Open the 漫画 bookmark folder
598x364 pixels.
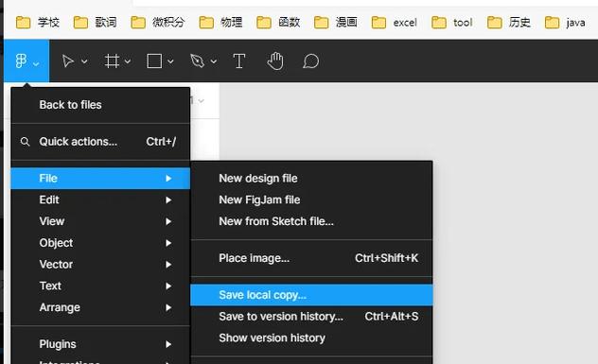click(336, 23)
